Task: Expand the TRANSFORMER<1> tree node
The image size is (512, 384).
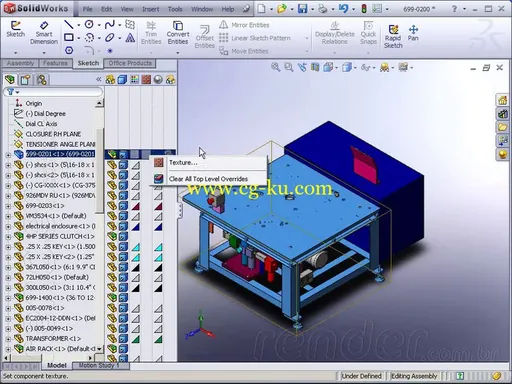Action: (x=8, y=339)
